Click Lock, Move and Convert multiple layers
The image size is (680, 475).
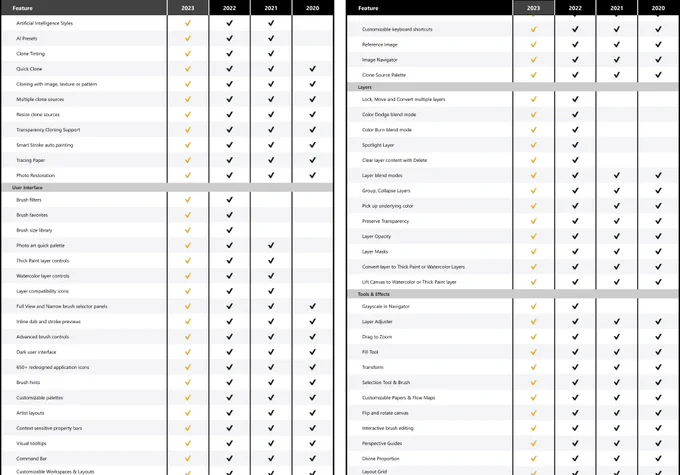[403, 99]
